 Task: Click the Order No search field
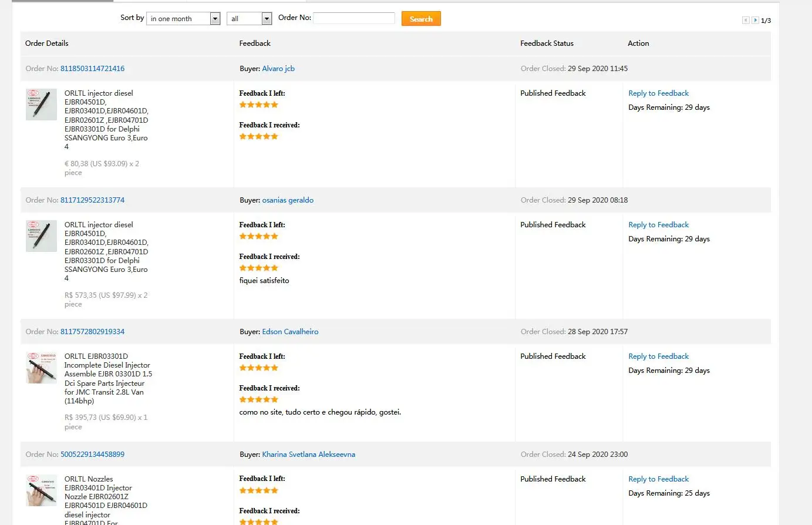pos(354,18)
